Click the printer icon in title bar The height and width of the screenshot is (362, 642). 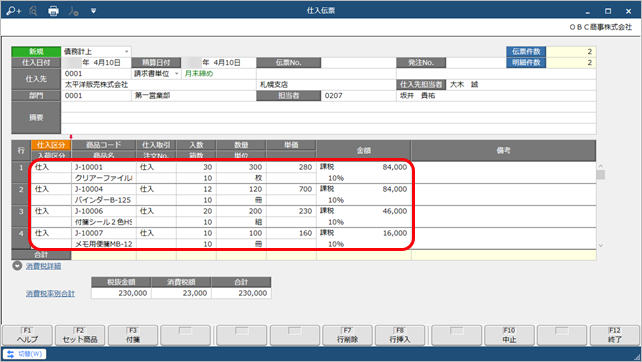click(53, 11)
